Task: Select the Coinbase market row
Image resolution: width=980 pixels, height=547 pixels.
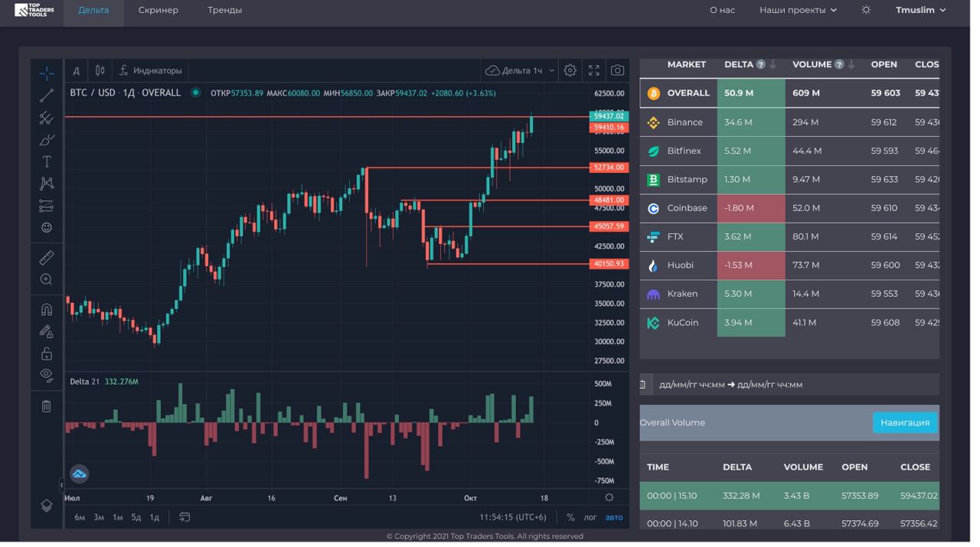Action: 789,208
